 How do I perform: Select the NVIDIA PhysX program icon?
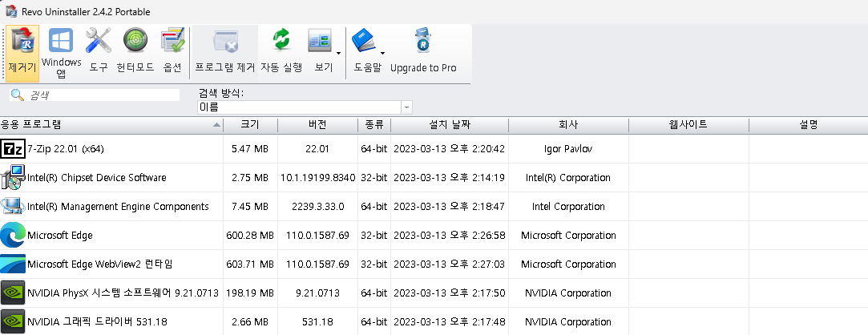[x=13, y=293]
